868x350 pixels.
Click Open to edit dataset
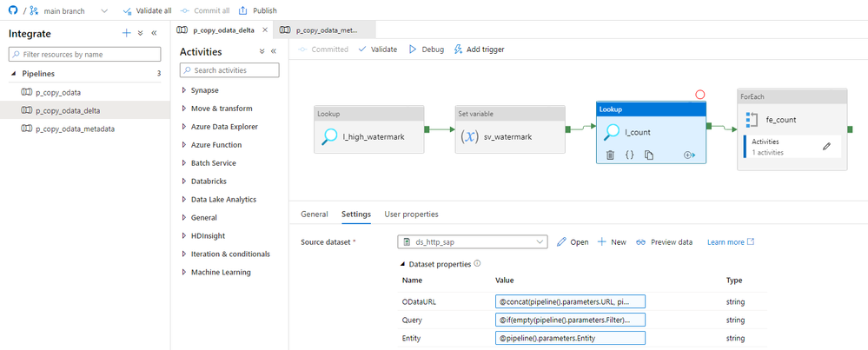tap(573, 242)
